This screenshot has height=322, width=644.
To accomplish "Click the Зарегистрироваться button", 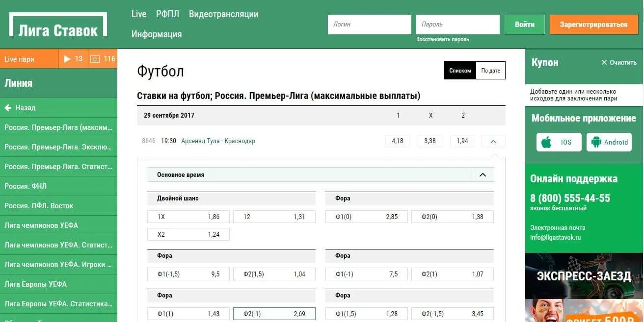I will point(593,25).
